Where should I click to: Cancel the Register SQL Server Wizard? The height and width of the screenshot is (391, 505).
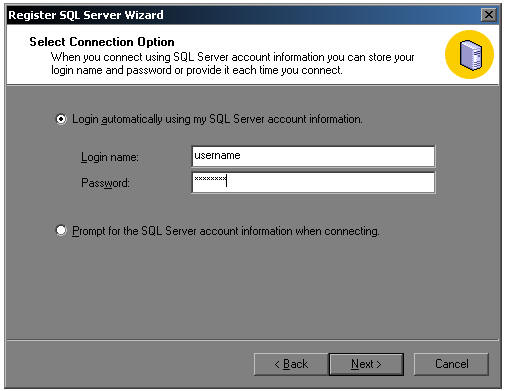[451, 364]
